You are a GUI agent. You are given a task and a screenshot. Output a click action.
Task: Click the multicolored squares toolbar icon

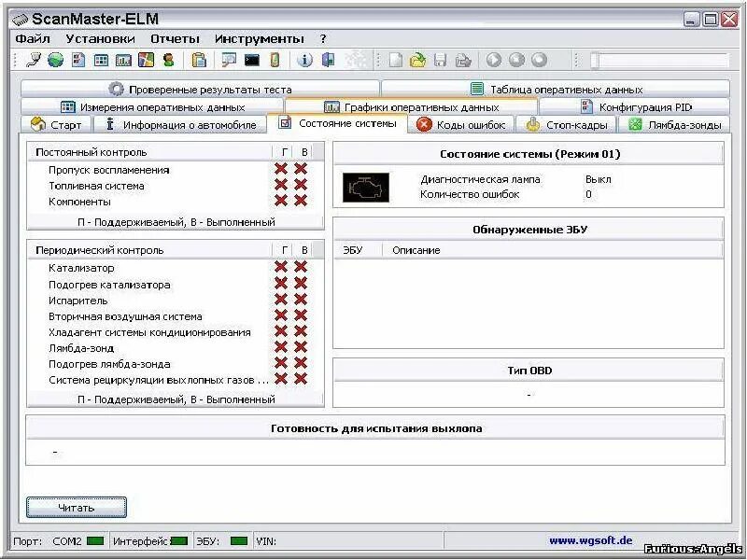(x=146, y=60)
